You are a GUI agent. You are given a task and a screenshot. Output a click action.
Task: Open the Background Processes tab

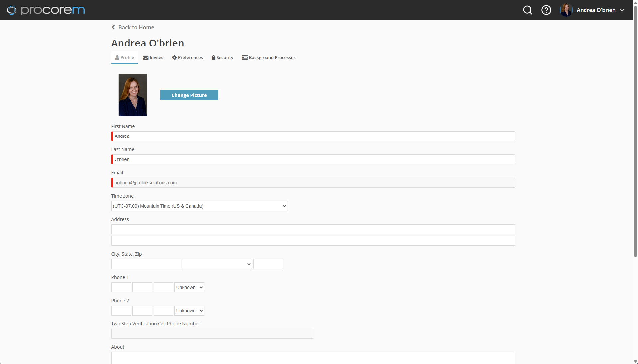[x=268, y=57]
